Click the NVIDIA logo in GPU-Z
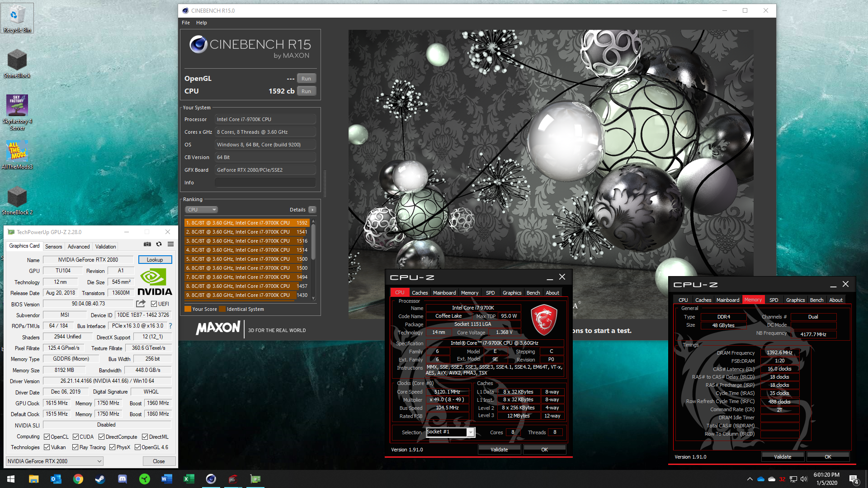This screenshot has height=488, width=868. (x=155, y=282)
